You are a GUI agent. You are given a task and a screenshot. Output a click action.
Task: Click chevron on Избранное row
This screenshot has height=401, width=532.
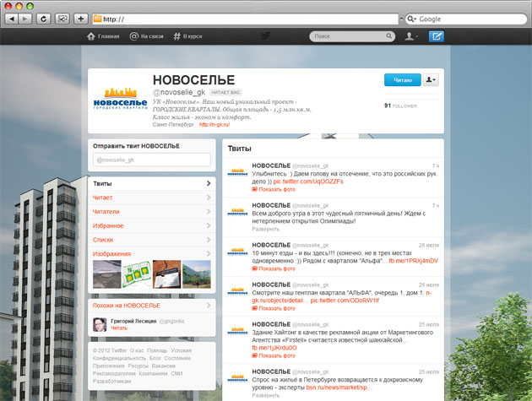(x=209, y=225)
